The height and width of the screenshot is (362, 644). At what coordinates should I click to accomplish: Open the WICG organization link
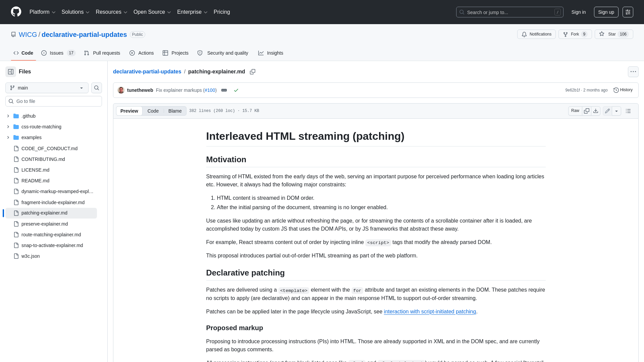(28, 35)
